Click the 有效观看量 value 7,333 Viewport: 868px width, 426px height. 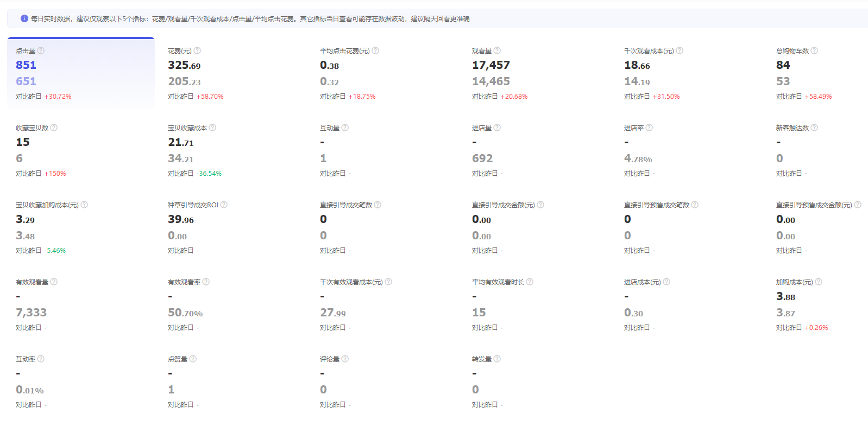click(x=31, y=313)
